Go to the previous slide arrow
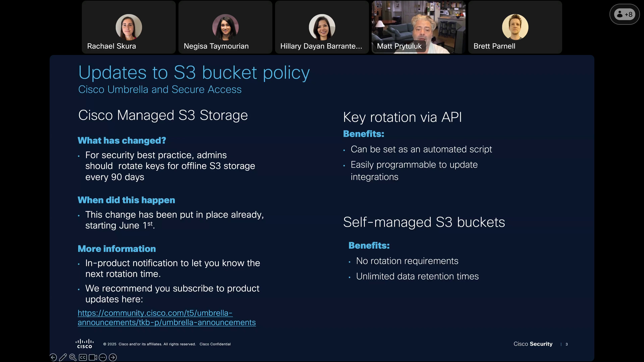Viewport: 644px width, 362px height. [53, 357]
